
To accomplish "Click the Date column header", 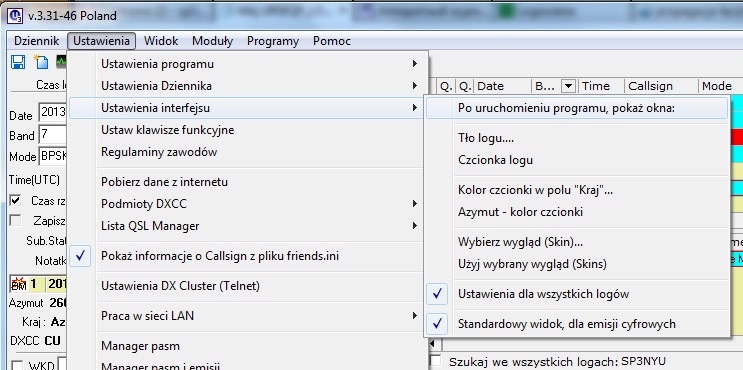I will point(502,86).
